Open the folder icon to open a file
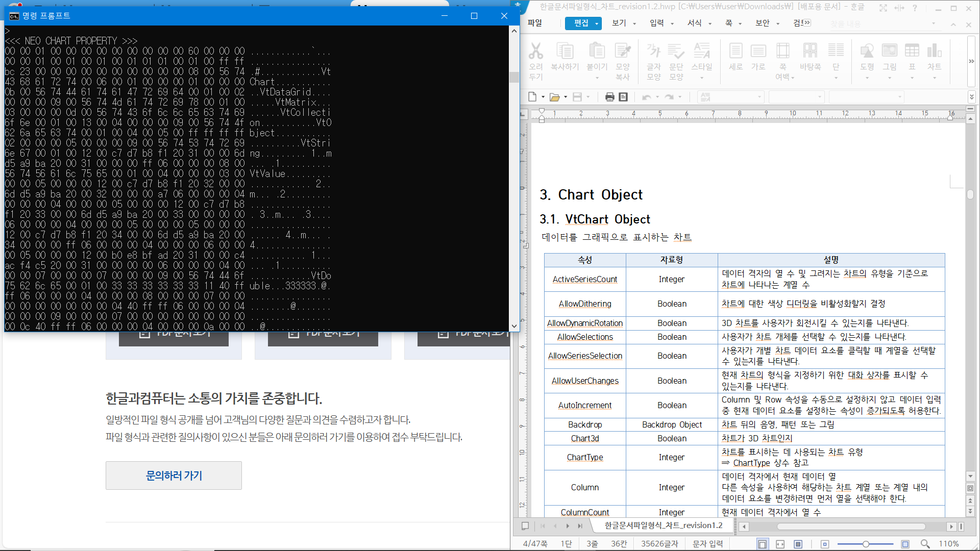 click(x=554, y=97)
